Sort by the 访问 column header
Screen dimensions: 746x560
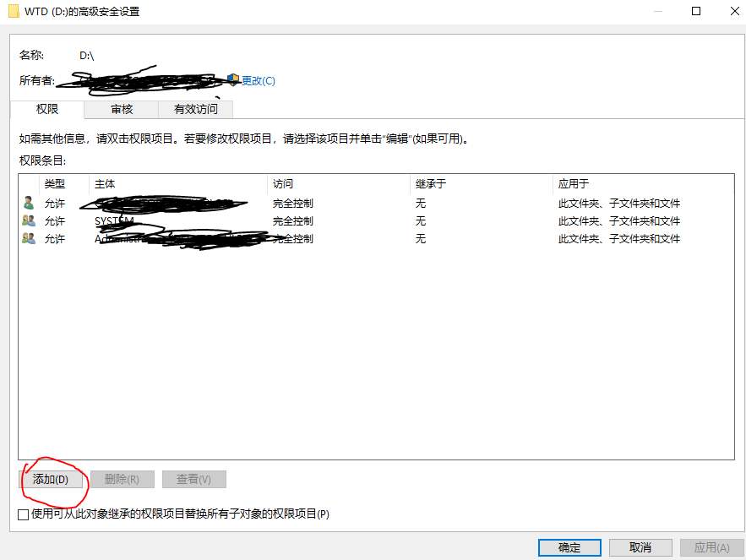tap(339, 183)
